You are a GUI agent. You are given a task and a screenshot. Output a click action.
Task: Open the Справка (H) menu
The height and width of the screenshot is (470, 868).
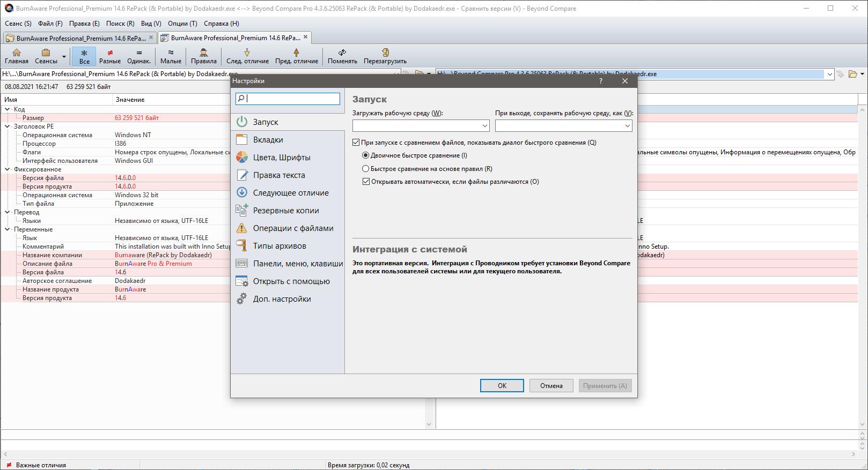222,24
